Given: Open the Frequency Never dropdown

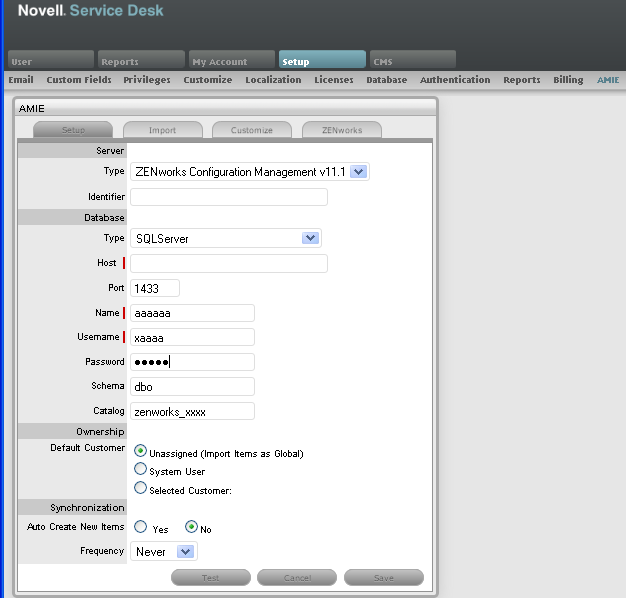Looking at the screenshot, I should (x=185, y=552).
